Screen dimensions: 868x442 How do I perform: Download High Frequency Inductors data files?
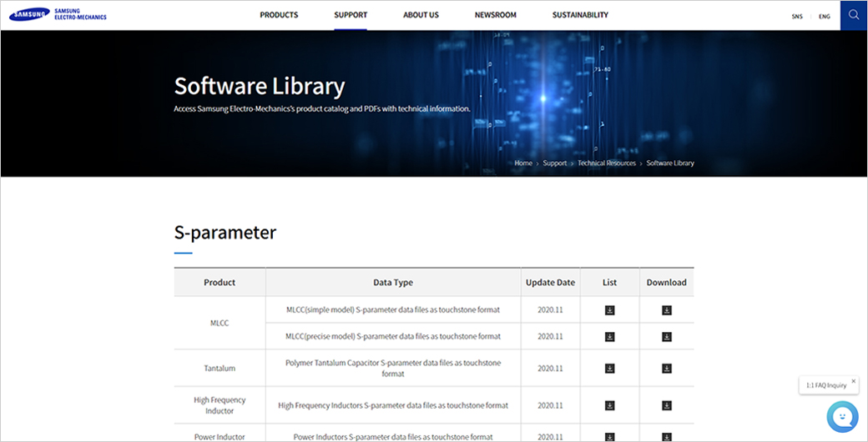point(667,405)
